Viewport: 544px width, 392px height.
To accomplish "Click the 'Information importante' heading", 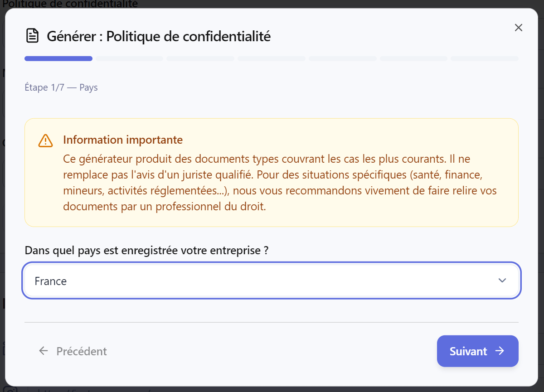I will pyautogui.click(x=123, y=140).
